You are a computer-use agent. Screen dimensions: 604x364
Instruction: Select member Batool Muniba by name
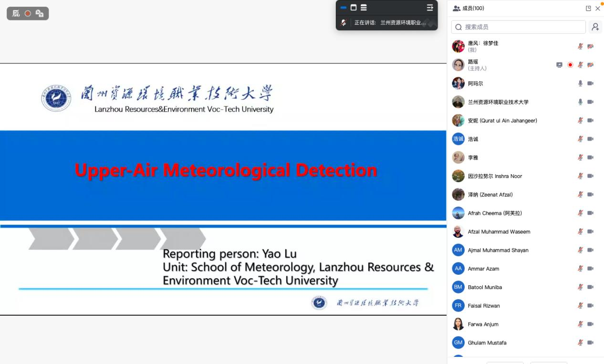pyautogui.click(x=485, y=287)
